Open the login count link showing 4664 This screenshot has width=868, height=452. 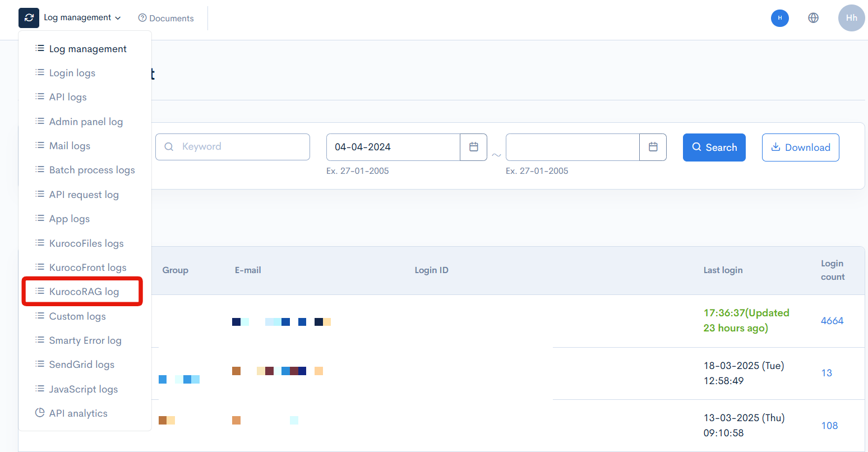(832, 320)
